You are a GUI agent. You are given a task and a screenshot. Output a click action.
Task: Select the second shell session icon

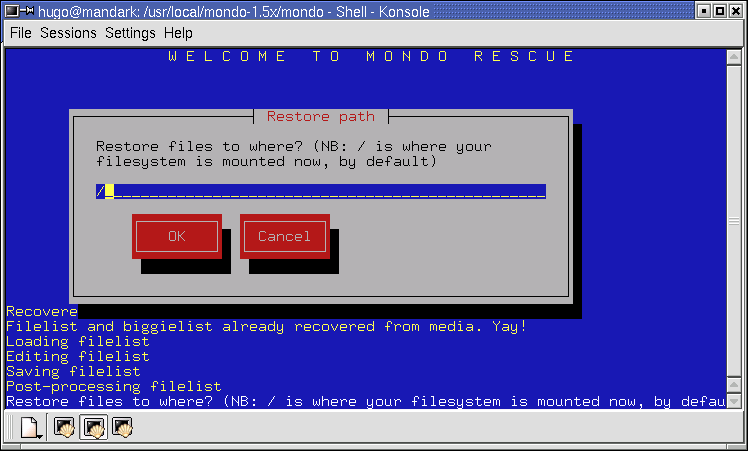(x=94, y=429)
